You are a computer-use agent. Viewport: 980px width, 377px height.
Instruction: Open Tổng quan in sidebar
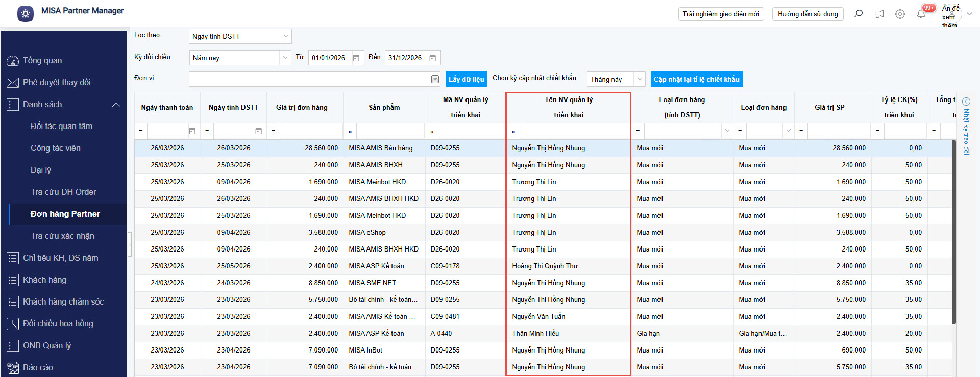42,61
